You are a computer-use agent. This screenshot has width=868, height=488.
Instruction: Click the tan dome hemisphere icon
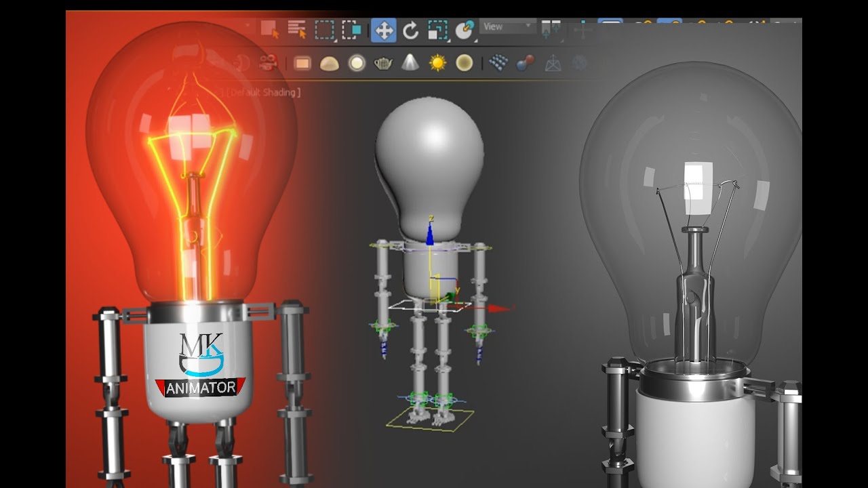pos(330,64)
